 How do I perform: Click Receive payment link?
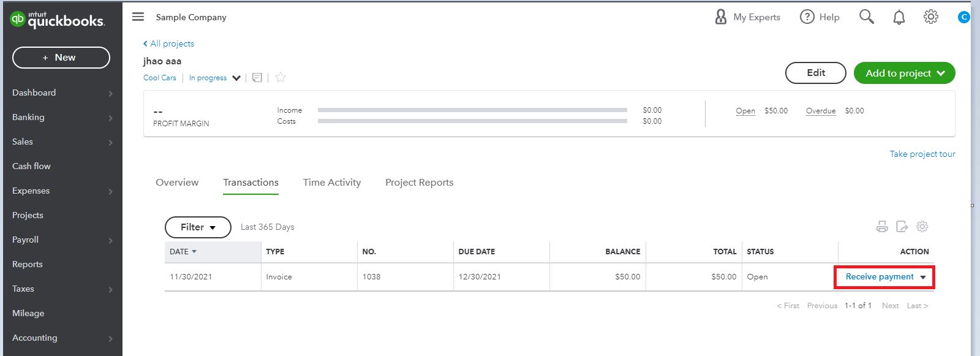[880, 277]
